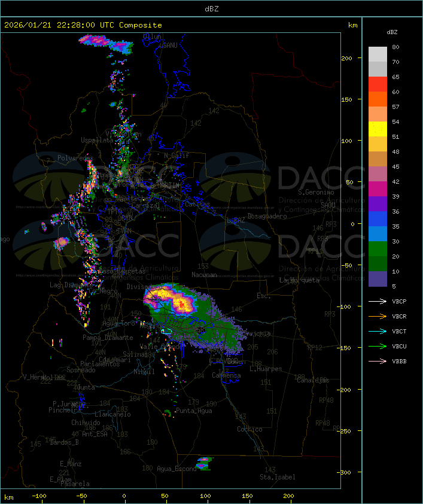The height and width of the screenshot is (504, 423).
Task: Click the pink VBBB arrow icon
Action: coord(378,362)
